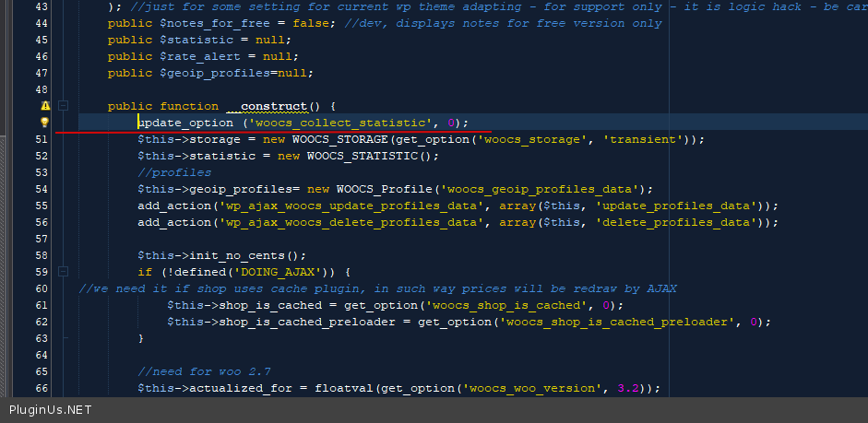
Task: Collapse the if (!defined('DOING_AJAX')) fold block
Action: [63, 272]
